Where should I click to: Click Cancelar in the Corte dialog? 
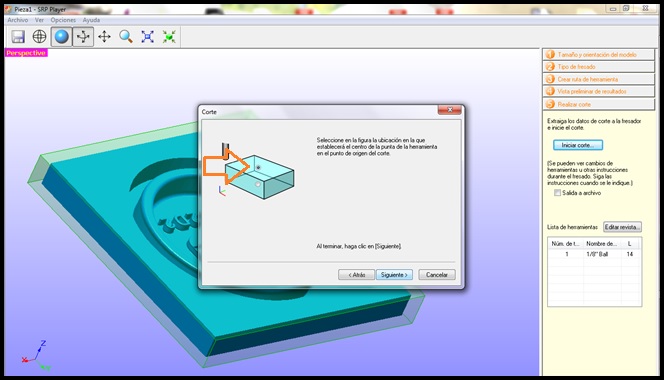437,275
